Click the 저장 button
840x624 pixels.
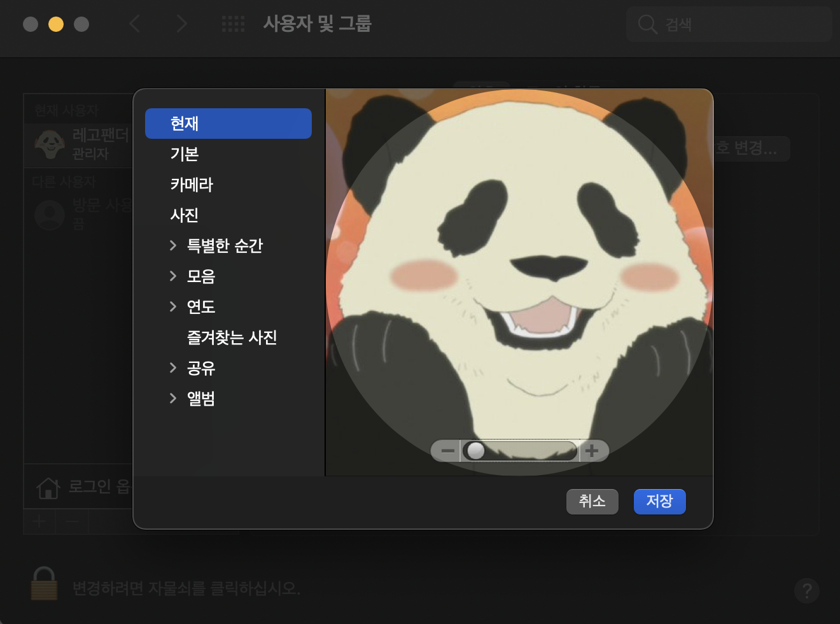tap(660, 502)
